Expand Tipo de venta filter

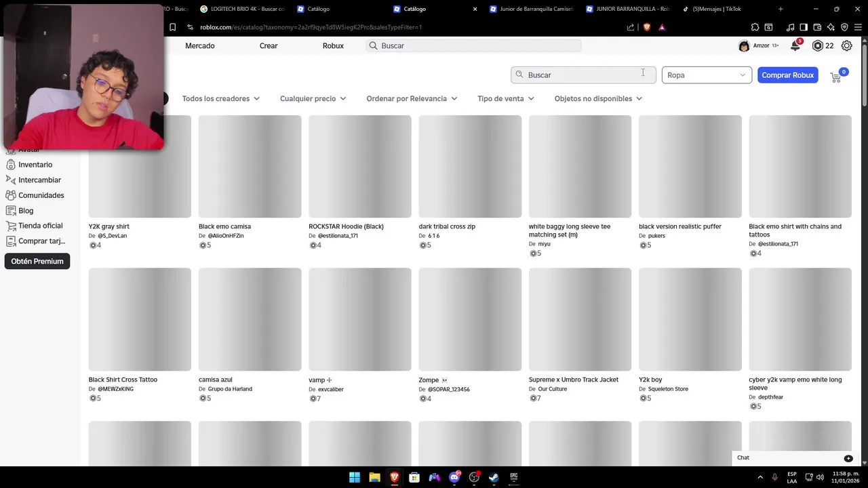point(506,98)
